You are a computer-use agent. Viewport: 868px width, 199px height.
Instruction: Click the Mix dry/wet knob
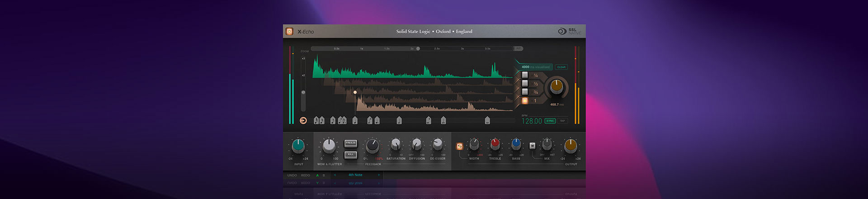click(x=547, y=144)
